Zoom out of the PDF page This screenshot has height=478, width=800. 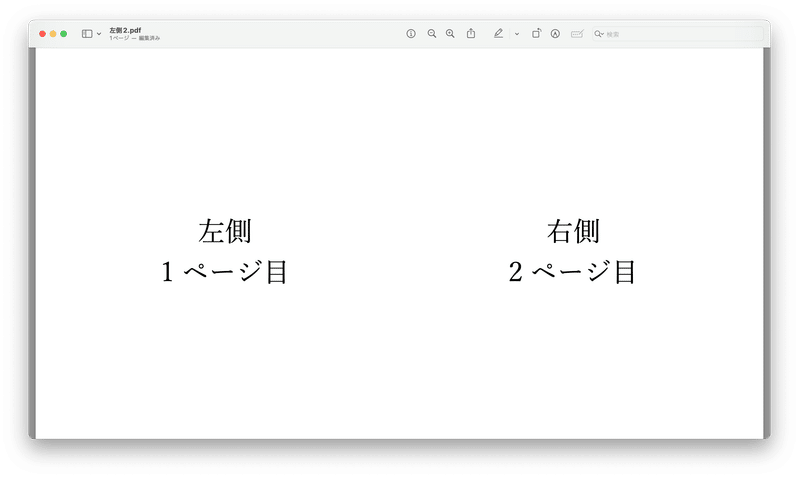click(432, 34)
